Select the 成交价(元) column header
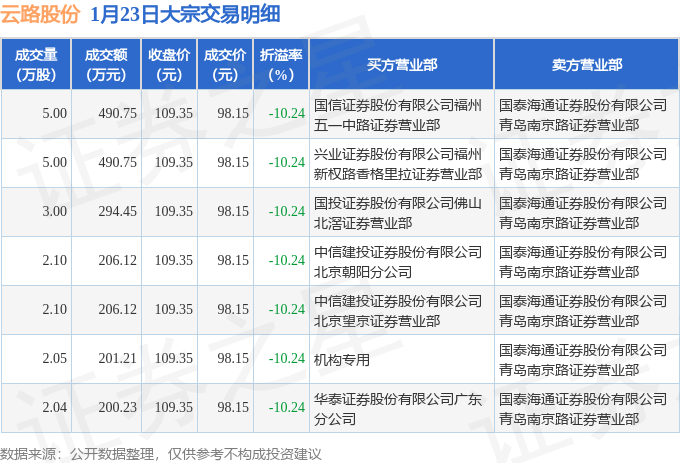This screenshot has height=463, width=680. pyautogui.click(x=225, y=65)
